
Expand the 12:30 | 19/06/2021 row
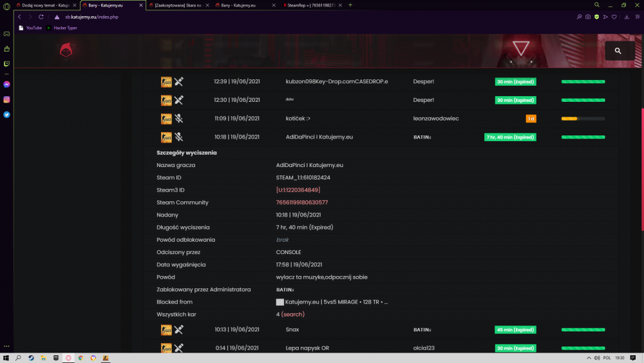coord(381,100)
